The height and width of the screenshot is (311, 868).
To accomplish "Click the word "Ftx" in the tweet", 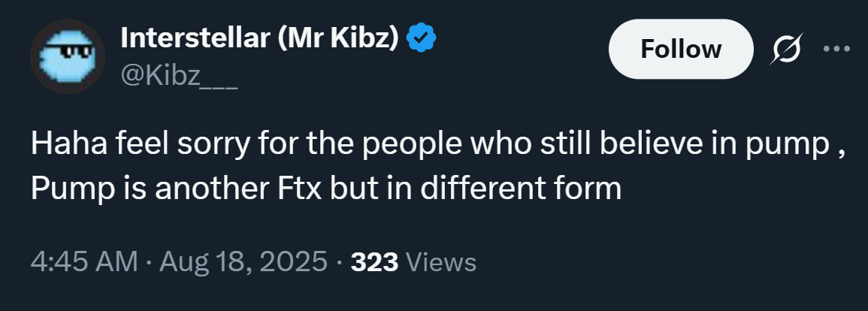I will [x=299, y=188].
